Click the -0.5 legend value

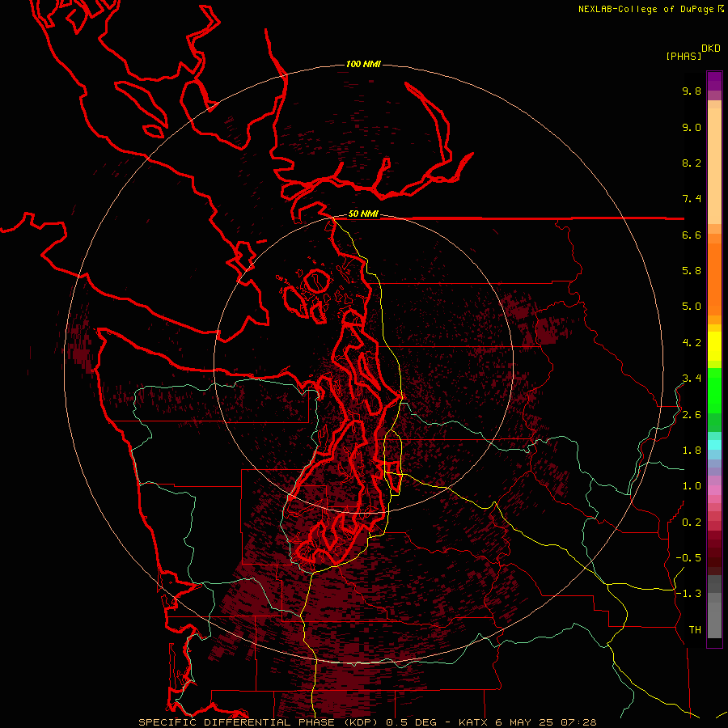point(688,558)
